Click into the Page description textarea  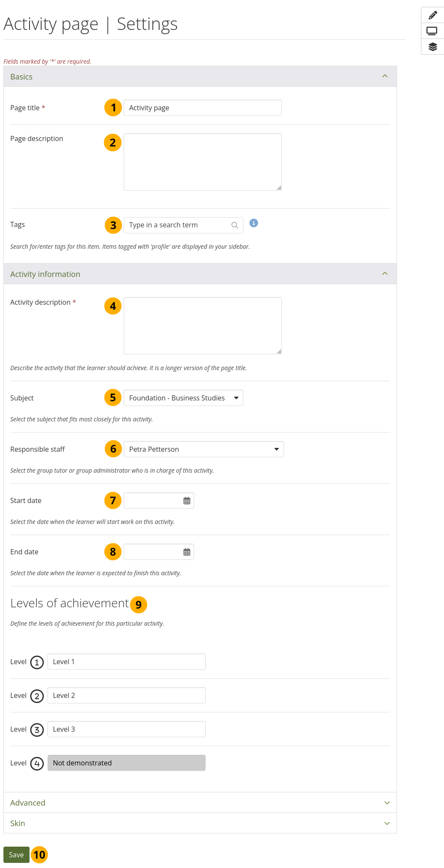pos(202,162)
